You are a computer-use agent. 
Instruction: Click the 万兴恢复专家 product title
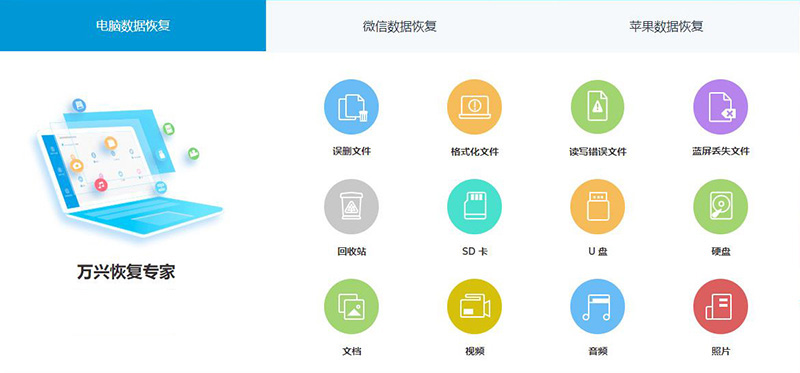[x=126, y=272]
